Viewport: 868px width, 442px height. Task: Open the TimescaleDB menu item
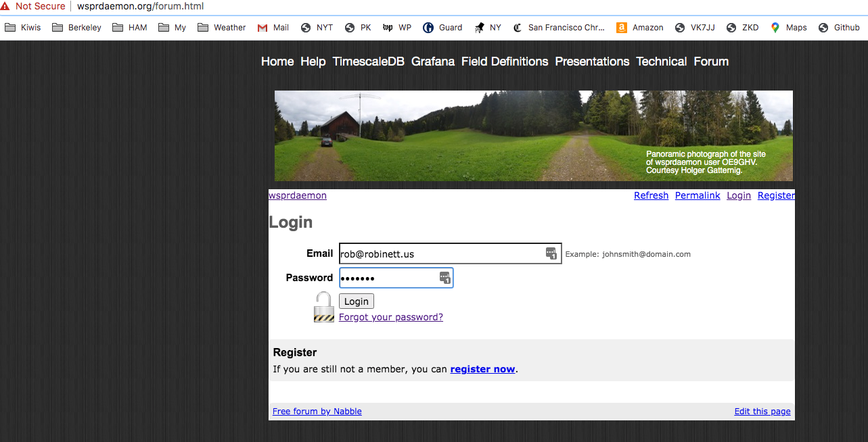[368, 62]
